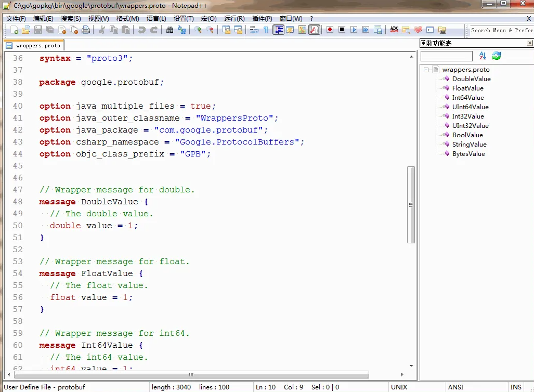This screenshot has height=392, width=534.
Task: Zoom in with the magnifier plus icon
Action: [x=198, y=30]
